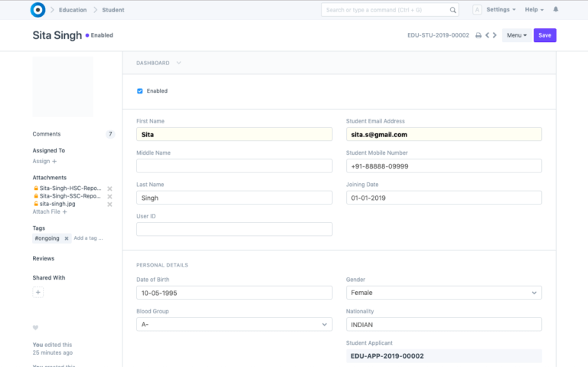
Task: Click the plus icon under Shared With
Action: click(x=38, y=292)
